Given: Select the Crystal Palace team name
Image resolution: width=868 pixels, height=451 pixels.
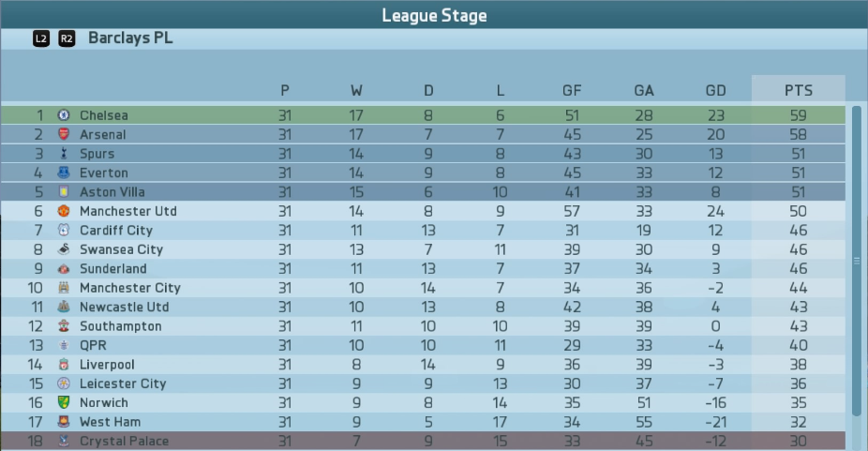Looking at the screenshot, I should tap(124, 441).
